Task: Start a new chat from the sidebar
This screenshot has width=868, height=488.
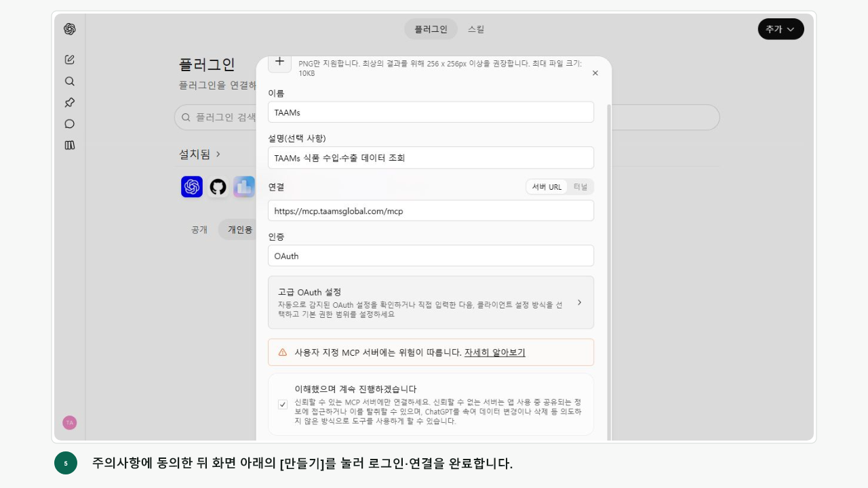Action: [x=69, y=60]
